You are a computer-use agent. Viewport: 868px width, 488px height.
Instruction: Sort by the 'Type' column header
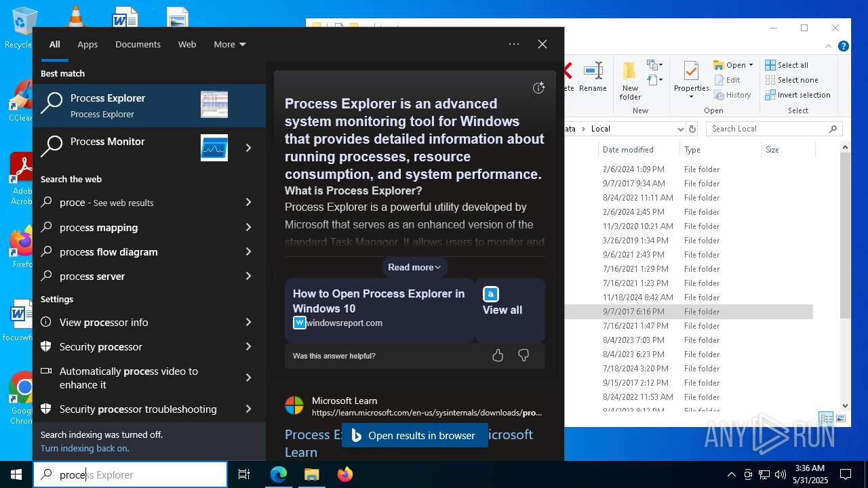pos(720,150)
